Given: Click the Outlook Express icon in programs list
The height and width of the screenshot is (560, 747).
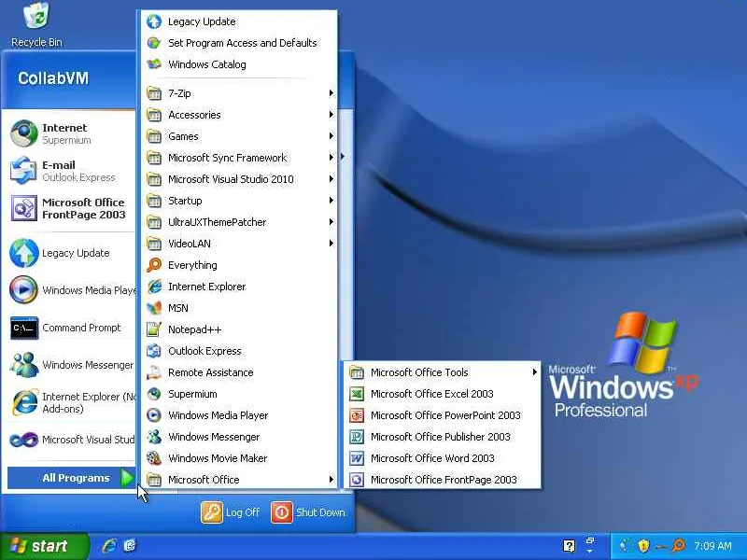Looking at the screenshot, I should point(154,351).
